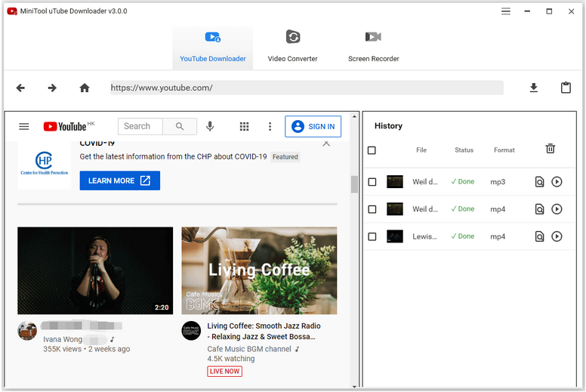
Task: Check the Lewis... mp4 row checkbox
Action: pos(372,236)
